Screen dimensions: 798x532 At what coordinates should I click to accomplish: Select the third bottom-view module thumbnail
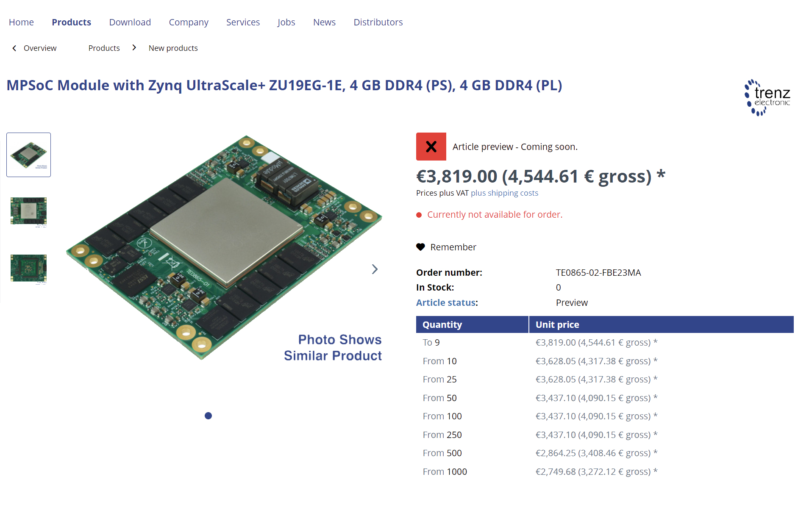(x=28, y=269)
